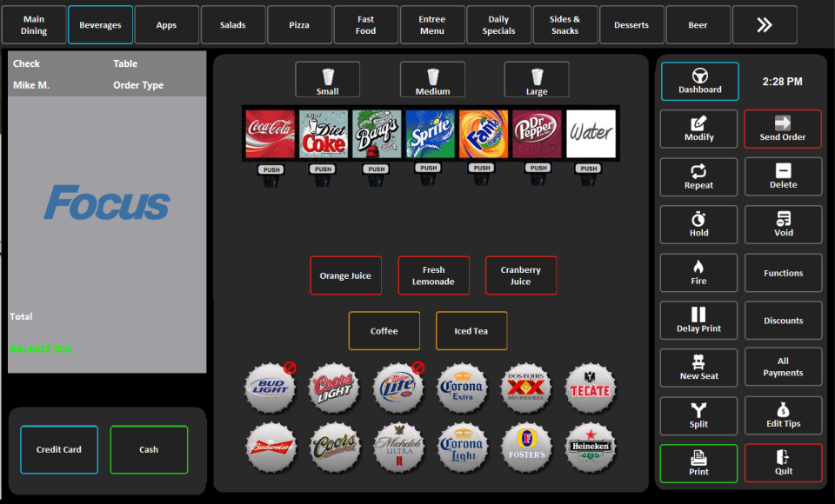The width and height of the screenshot is (835, 504).
Task: View All Payments
Action: click(x=783, y=367)
